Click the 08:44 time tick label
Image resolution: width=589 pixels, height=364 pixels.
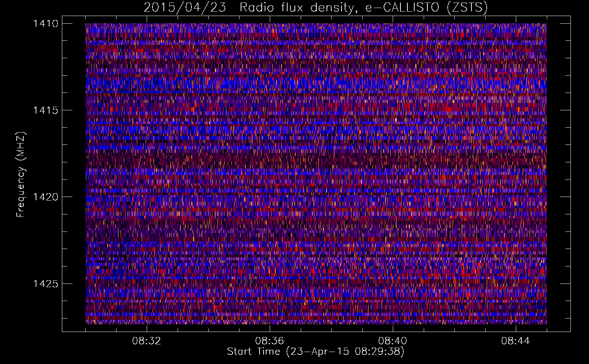pos(516,341)
